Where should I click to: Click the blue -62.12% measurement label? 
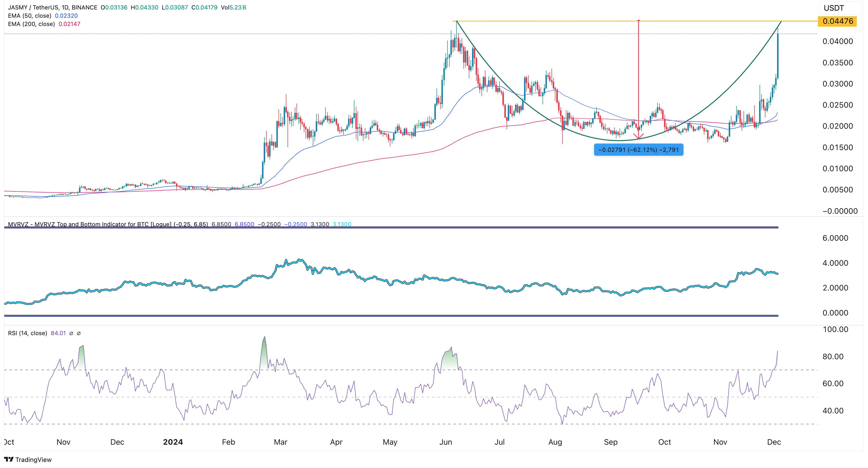point(639,150)
